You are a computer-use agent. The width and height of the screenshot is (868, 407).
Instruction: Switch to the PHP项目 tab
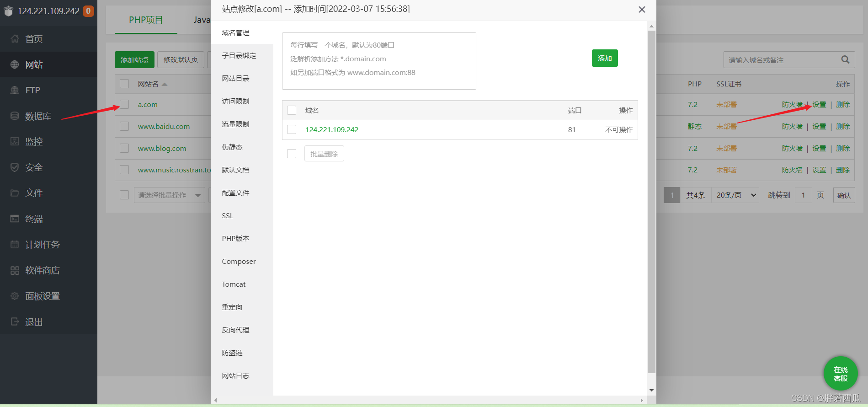pos(146,20)
